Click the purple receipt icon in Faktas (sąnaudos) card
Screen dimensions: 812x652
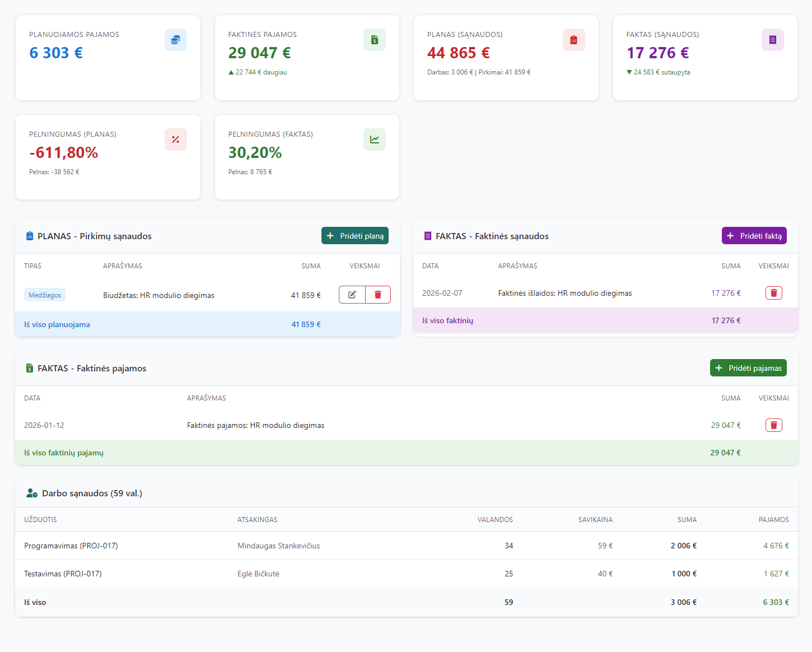click(772, 40)
